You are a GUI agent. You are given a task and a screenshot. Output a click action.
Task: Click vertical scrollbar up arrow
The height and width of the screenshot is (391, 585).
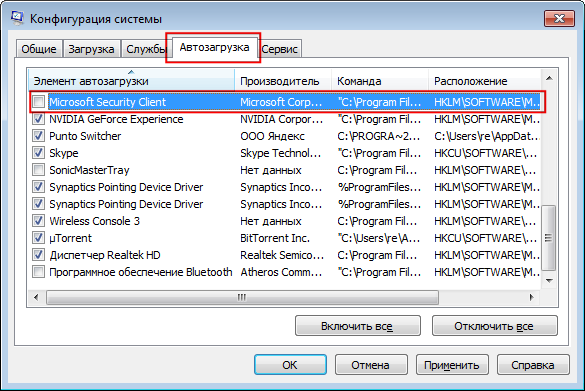pyautogui.click(x=549, y=78)
